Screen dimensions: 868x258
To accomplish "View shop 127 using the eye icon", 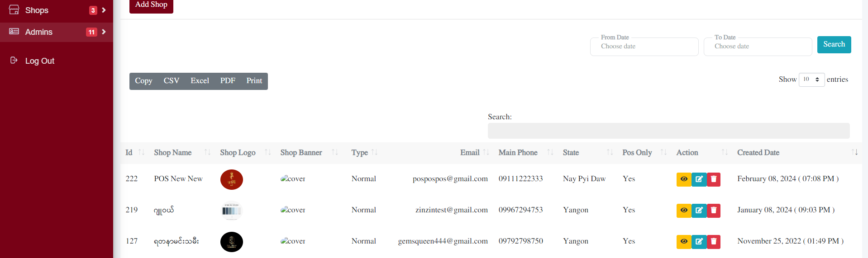I will (684, 242).
